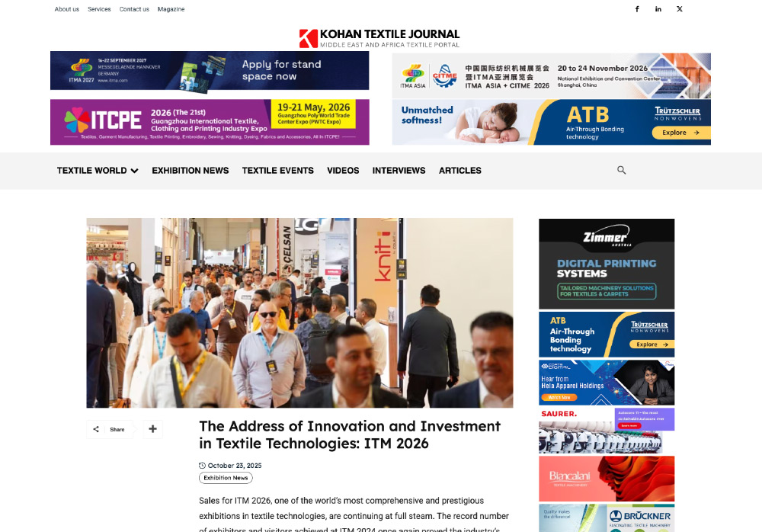This screenshot has width=762, height=532.
Task: Open the Exhibition News menu item
Action: click(x=190, y=171)
